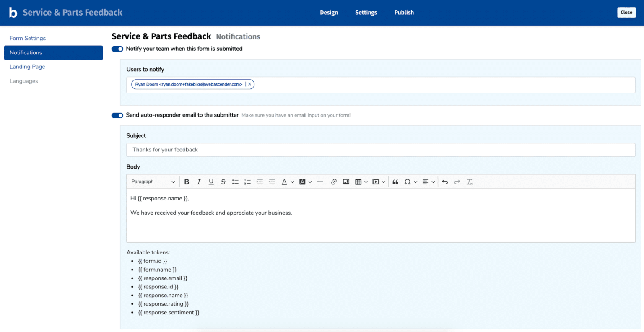The height and width of the screenshot is (332, 644).
Task: Remove Ryan Doom from users to notify
Action: tap(249, 84)
